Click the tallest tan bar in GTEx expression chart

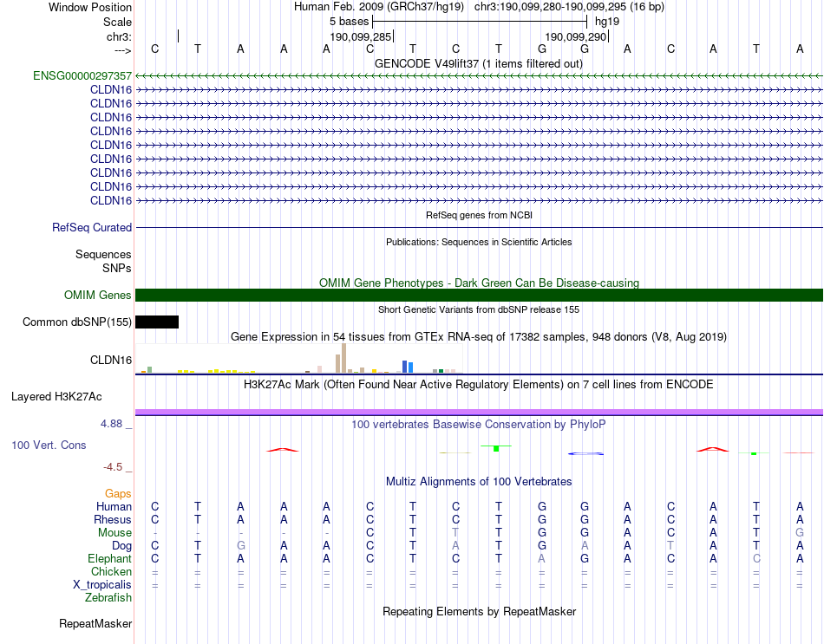(343, 358)
